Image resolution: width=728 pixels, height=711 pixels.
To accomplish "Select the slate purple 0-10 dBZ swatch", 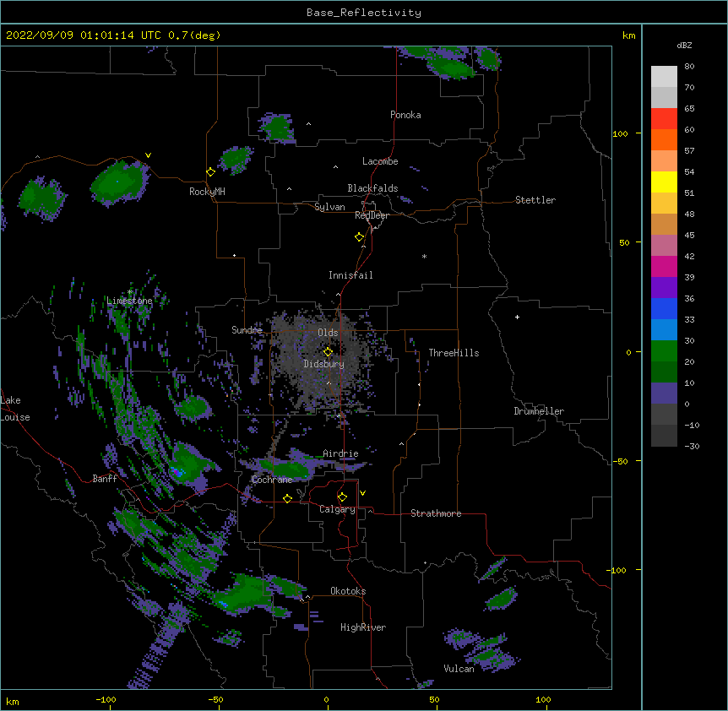I will [664, 393].
